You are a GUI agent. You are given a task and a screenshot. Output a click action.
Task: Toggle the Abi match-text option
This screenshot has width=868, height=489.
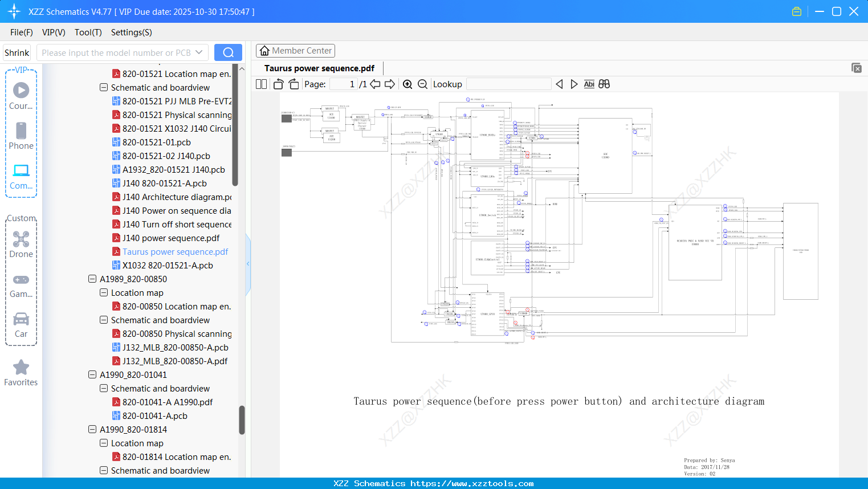pyautogui.click(x=589, y=84)
